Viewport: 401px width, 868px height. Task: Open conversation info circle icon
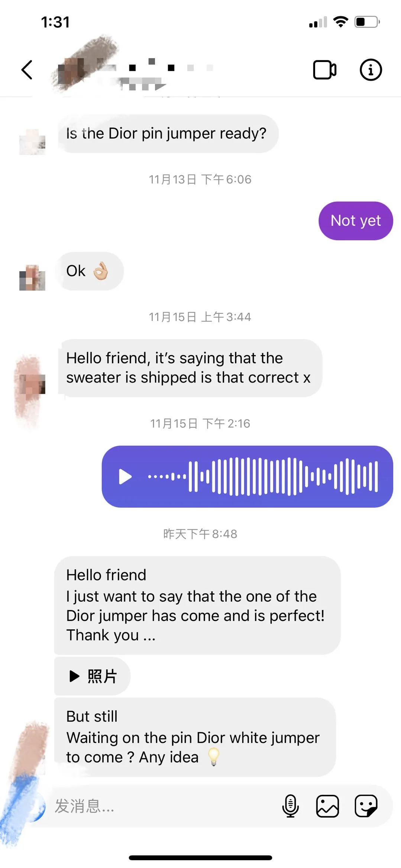(371, 70)
